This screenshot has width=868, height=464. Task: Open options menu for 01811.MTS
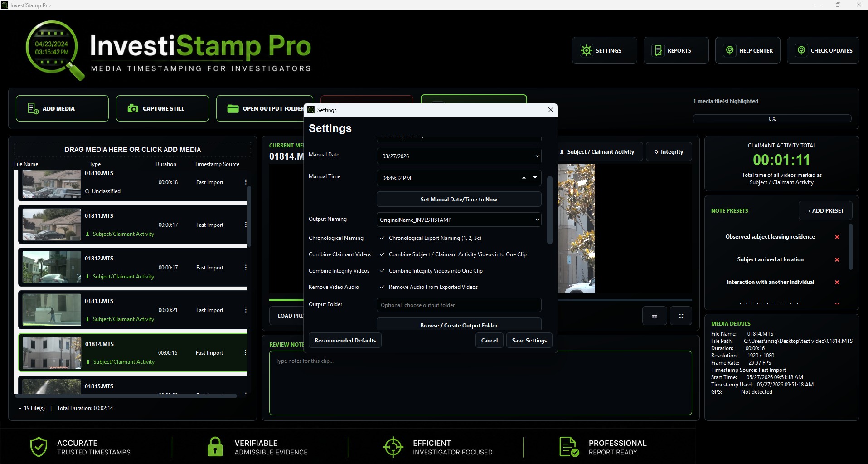coord(246,225)
